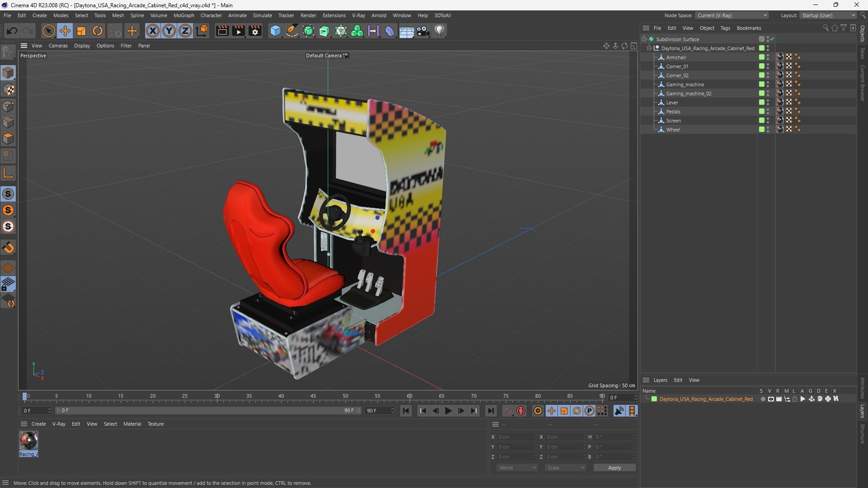The width and height of the screenshot is (868, 488).
Task: Select the Racing material thumbnail
Action: tap(28, 444)
